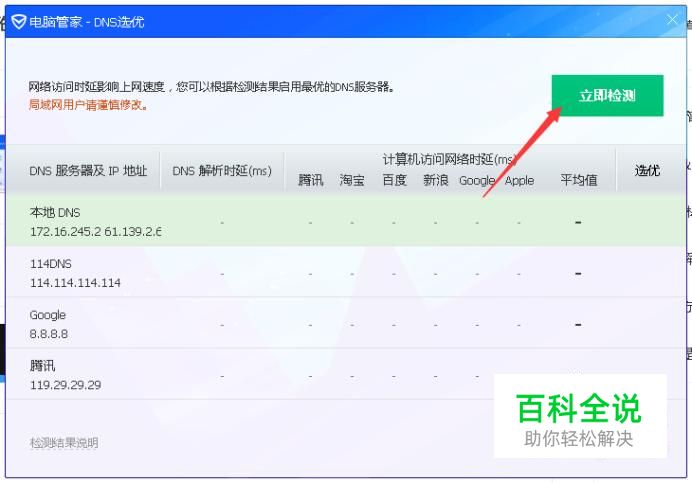Select the 114DNS server row label
Viewport: 692px width, 483px height.
[51, 264]
